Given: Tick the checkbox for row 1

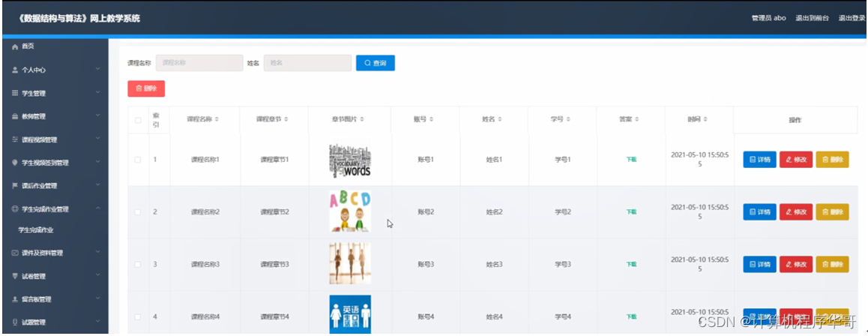Looking at the screenshot, I should coord(138,160).
